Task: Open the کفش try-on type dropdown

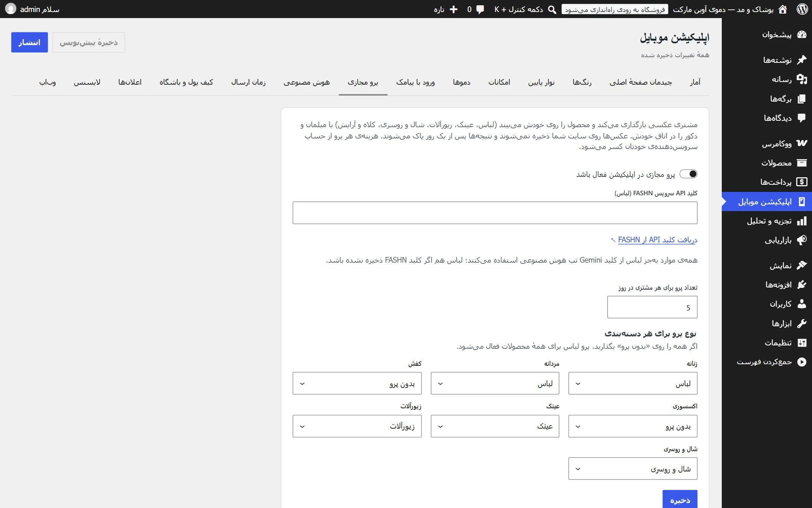Action: pos(357,383)
